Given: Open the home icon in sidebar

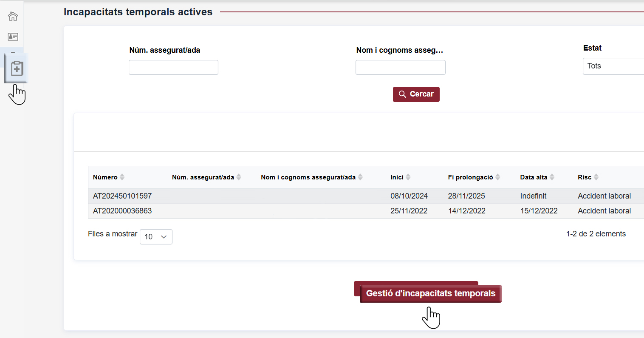Looking at the screenshot, I should pyautogui.click(x=13, y=16).
